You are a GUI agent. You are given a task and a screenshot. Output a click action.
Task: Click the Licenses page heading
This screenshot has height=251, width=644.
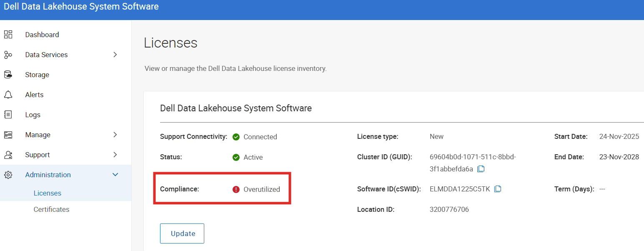[170, 43]
